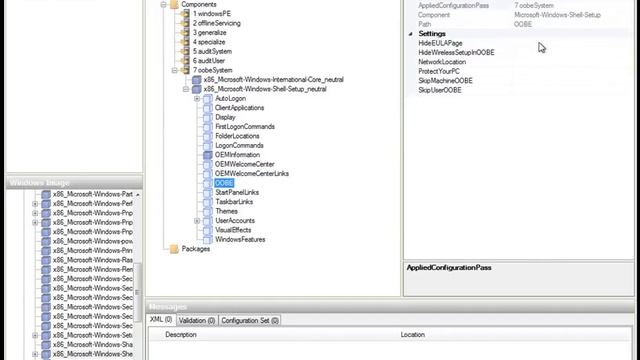Click the FolderLocations node icon
This screenshot has width=640, height=360.
(208, 136)
